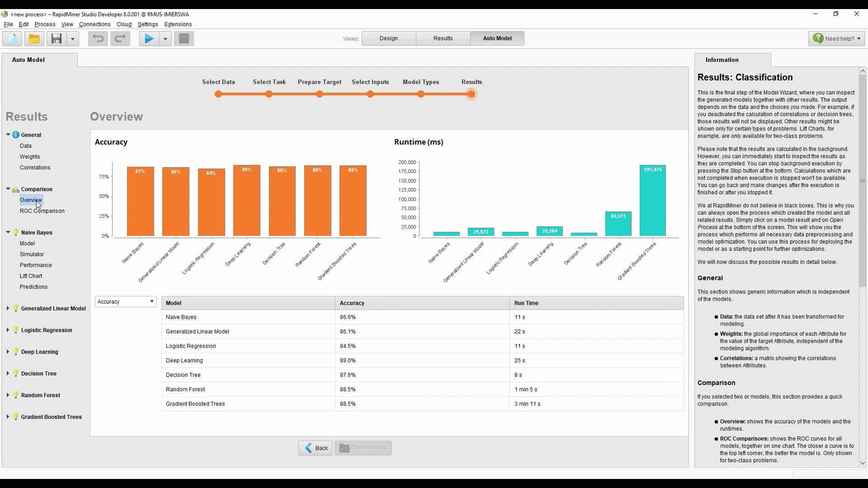Open the Need help? button

point(836,39)
